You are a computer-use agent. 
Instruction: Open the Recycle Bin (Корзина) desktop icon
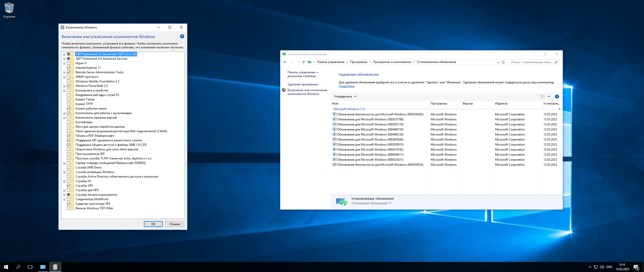pos(9,10)
